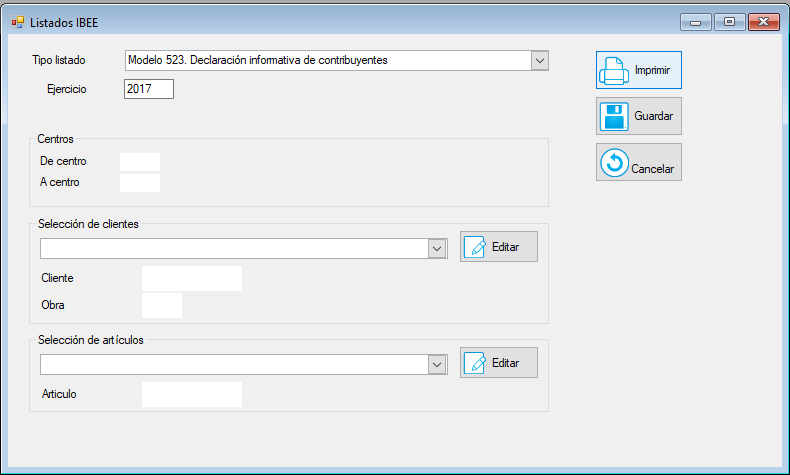Viewport: 790px width, 475px height.
Task: Expand the Selección de artículos dropdown
Action: point(437,365)
